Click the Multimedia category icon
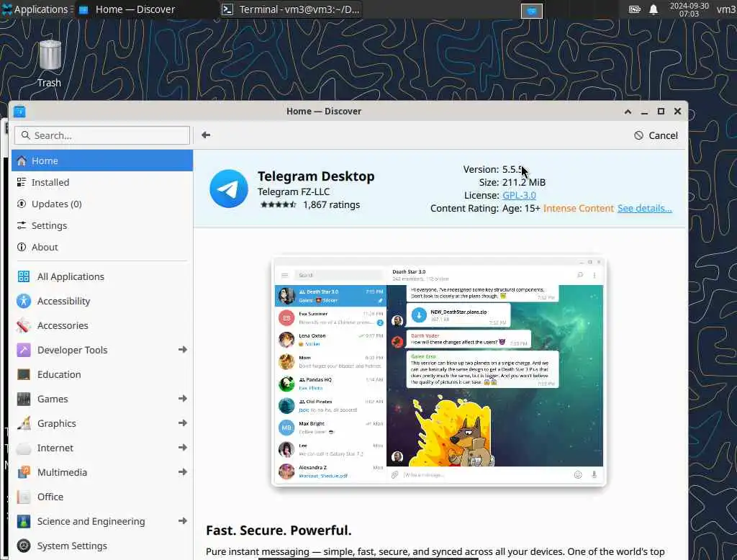Screen dimensions: 737x560 pos(24,472)
